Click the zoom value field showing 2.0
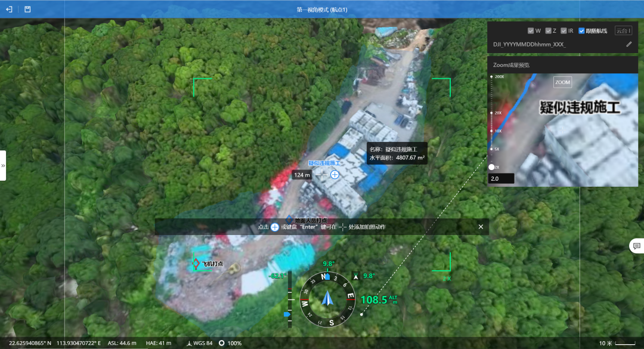Screen dimensions: 644x349 [x=501, y=178]
